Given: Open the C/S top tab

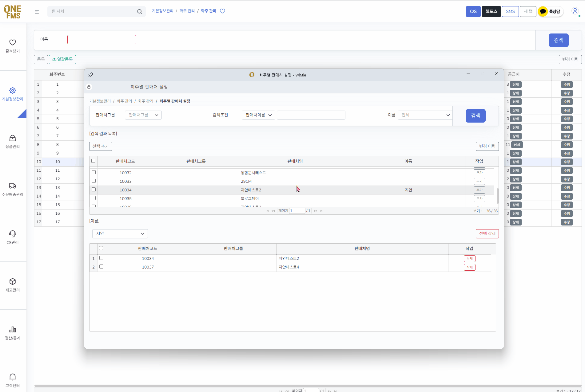Looking at the screenshot, I should coord(473,12).
